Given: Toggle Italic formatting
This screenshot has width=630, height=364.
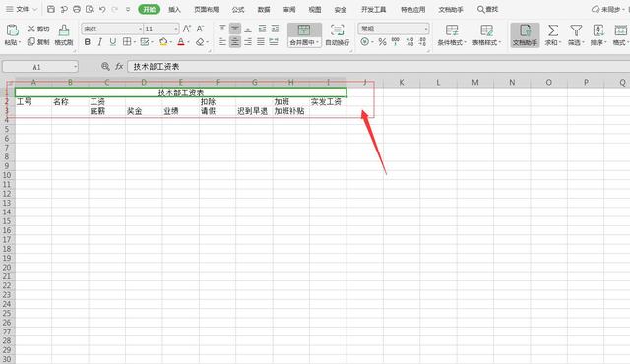Looking at the screenshot, I should click(100, 42).
